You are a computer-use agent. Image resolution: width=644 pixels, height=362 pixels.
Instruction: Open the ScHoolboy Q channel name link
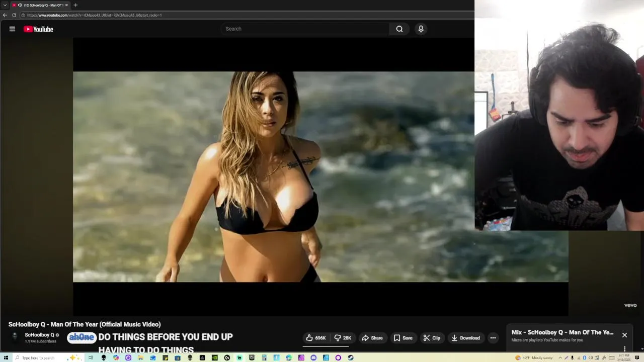[x=39, y=335]
